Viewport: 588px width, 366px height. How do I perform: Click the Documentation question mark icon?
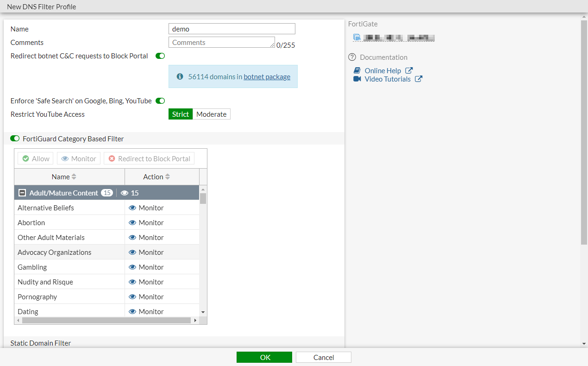pyautogui.click(x=352, y=57)
